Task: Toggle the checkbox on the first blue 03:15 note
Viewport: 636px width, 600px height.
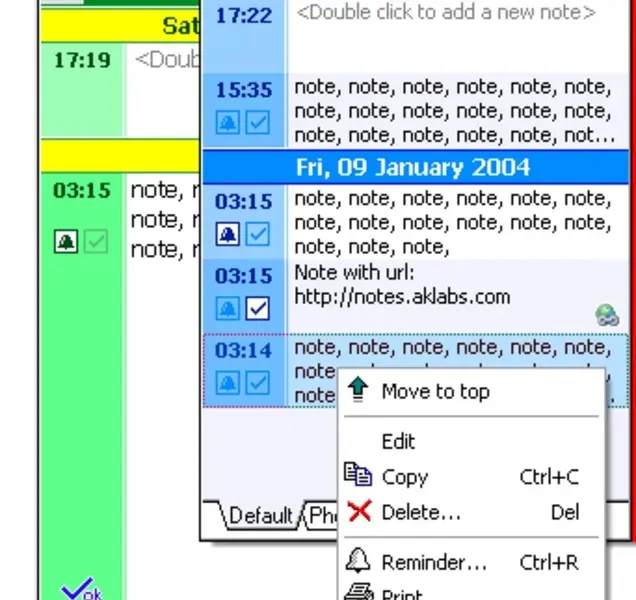Action: pyautogui.click(x=258, y=234)
